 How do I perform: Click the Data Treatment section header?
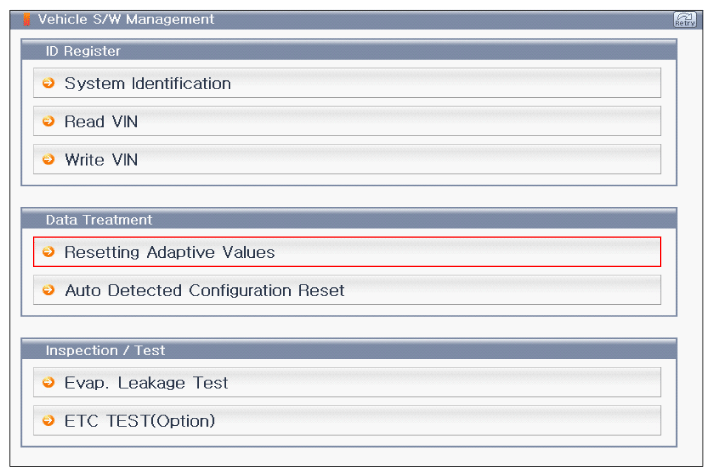98,219
